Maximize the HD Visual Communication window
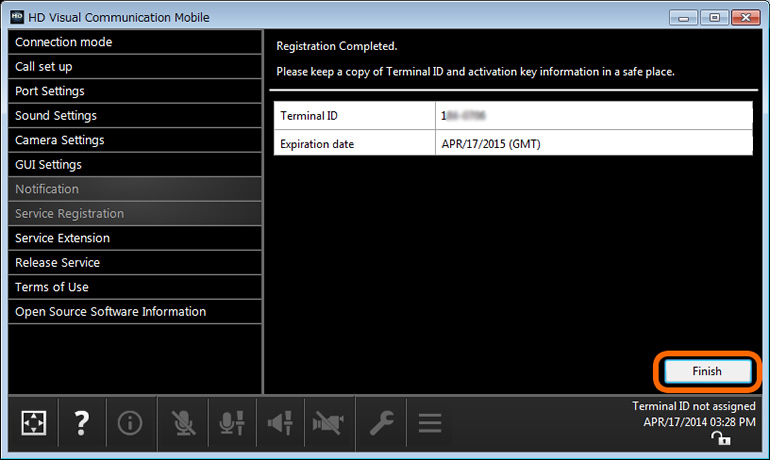This screenshot has width=770, height=460. (714, 18)
